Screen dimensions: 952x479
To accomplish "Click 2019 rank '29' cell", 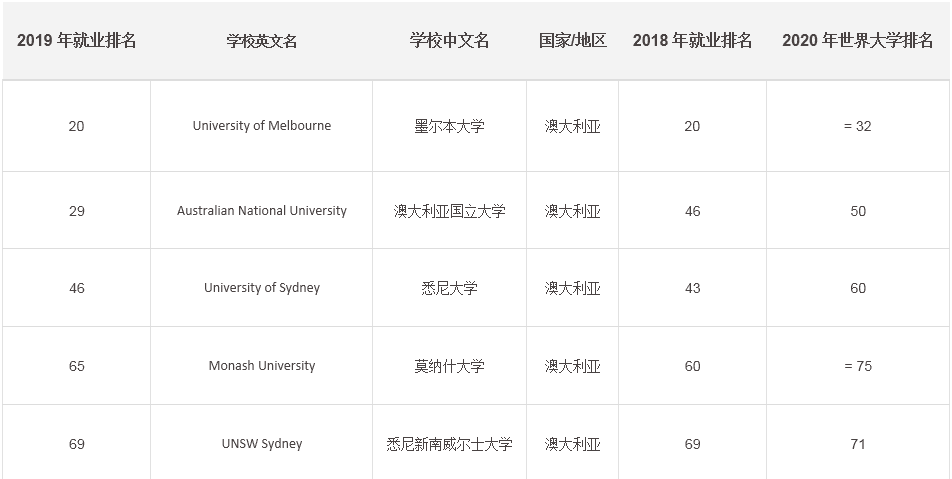I will point(77,211).
